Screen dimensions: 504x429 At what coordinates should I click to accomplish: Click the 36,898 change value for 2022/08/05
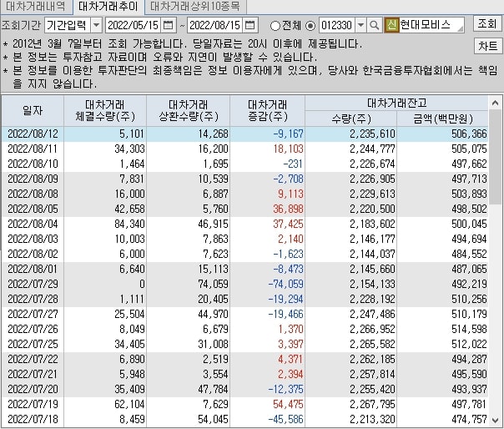tap(289, 209)
